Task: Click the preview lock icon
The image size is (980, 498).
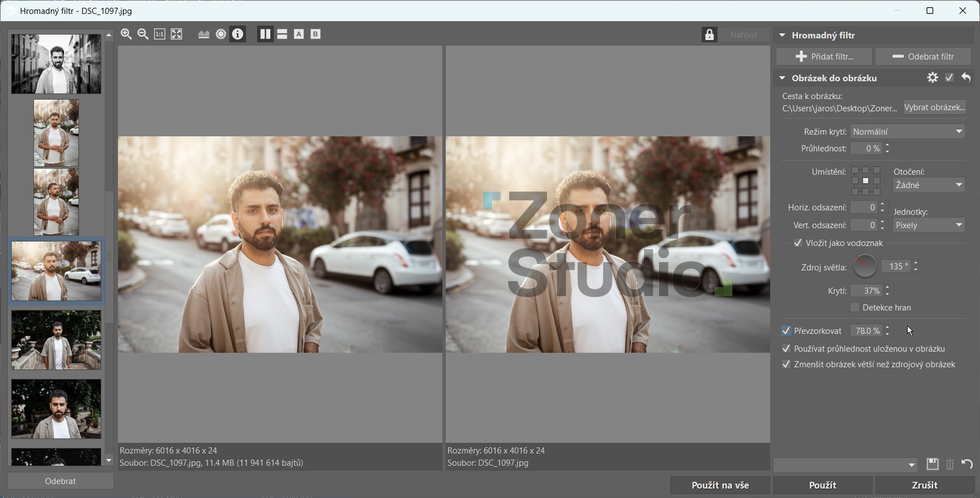Action: (709, 34)
